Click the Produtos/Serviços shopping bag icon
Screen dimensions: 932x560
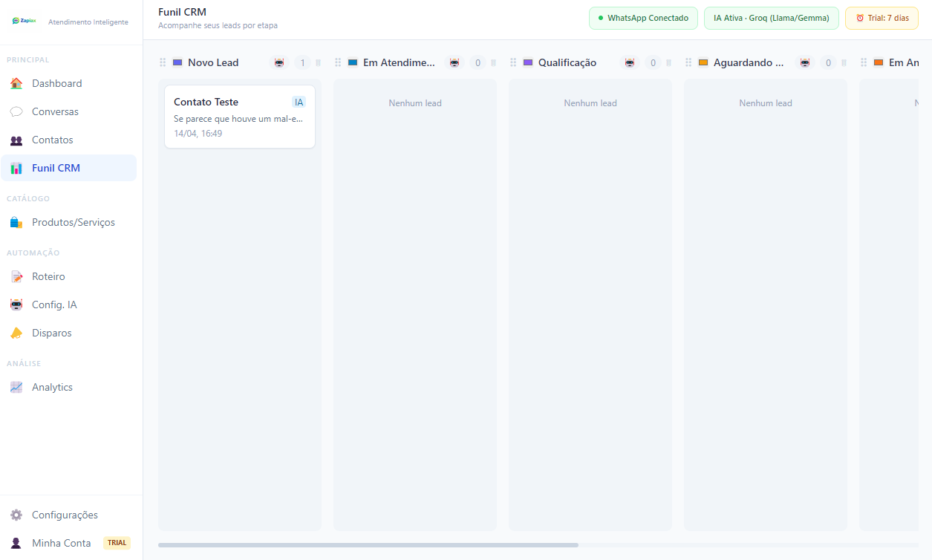click(x=15, y=221)
